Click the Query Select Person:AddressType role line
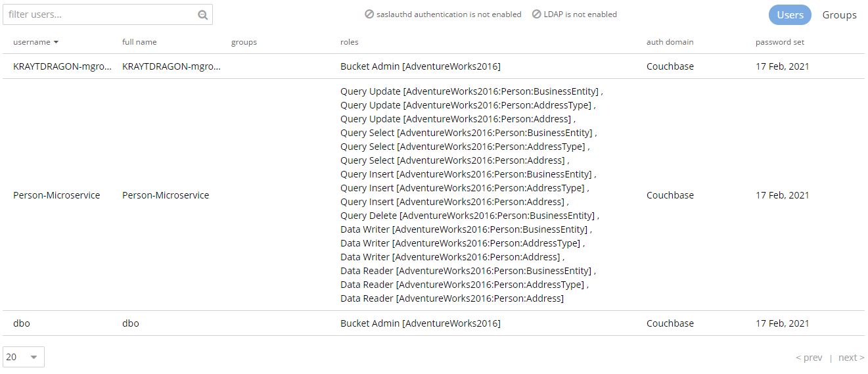This screenshot has width=868, height=374. tap(463, 147)
